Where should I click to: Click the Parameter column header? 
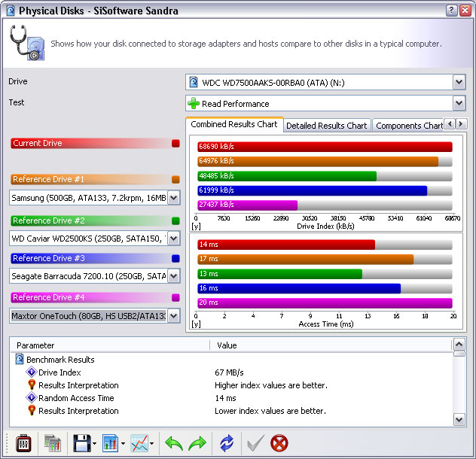pyautogui.click(x=110, y=345)
